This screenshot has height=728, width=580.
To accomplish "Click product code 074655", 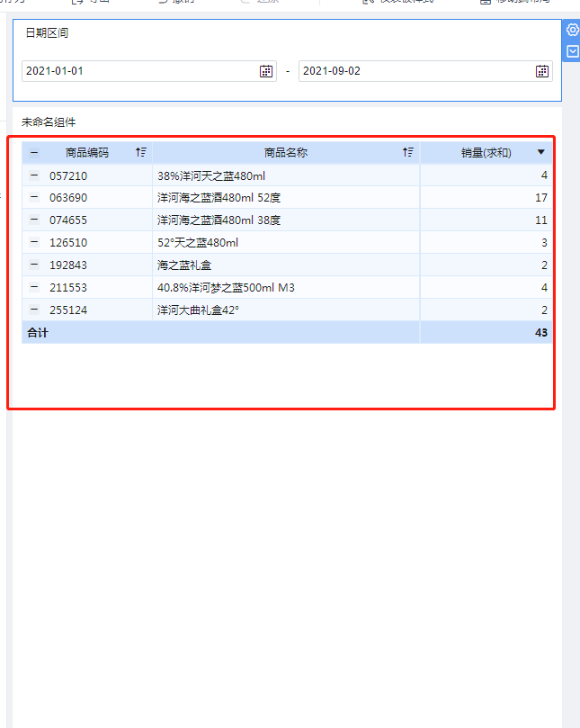I will coord(68,220).
